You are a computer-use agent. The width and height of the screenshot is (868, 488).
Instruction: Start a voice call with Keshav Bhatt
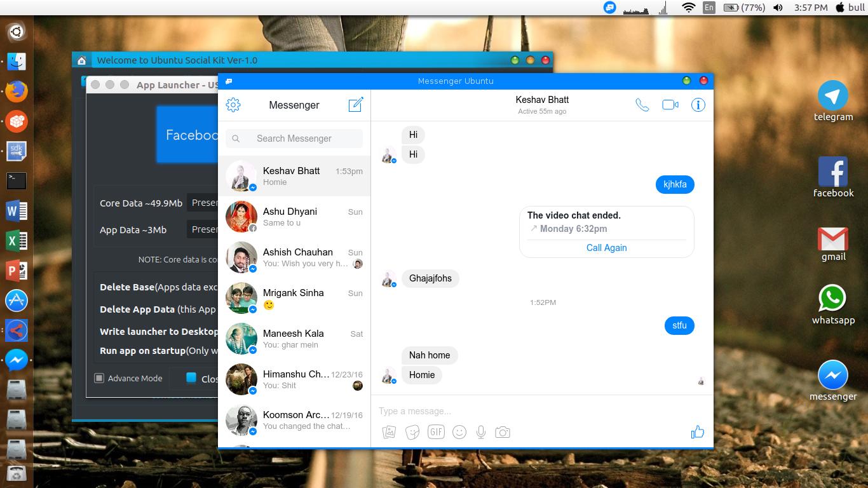click(x=642, y=105)
